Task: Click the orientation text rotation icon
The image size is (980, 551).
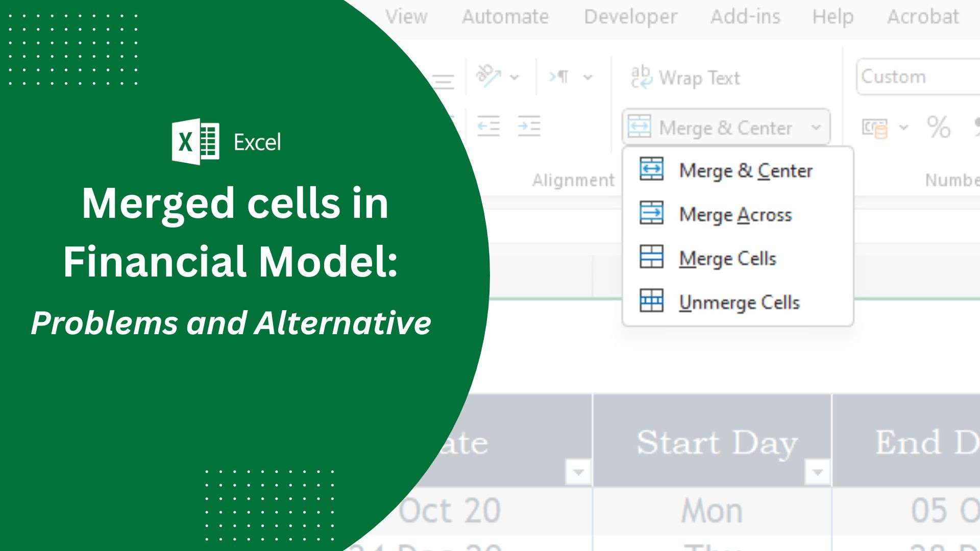Action: 487,77
